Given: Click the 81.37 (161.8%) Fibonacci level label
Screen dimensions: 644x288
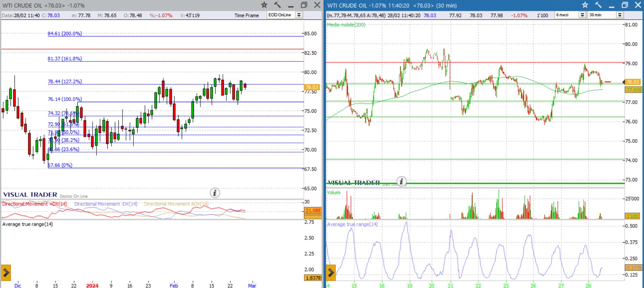Looking at the screenshot, I should click(65, 59).
